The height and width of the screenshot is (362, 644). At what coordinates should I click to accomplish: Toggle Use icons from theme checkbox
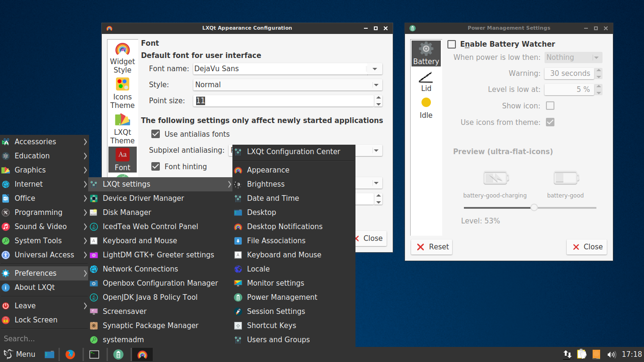(550, 123)
